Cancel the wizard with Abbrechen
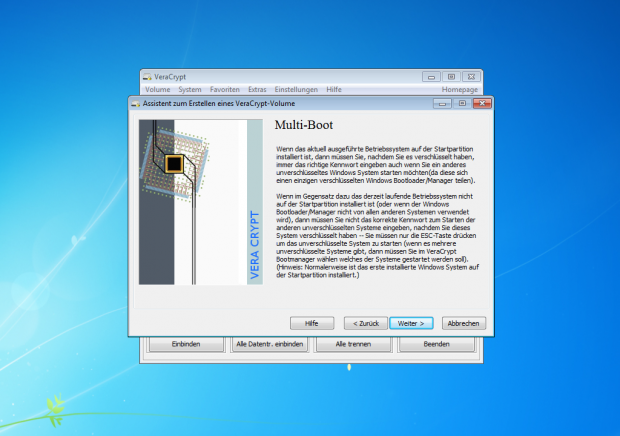Image resolution: width=620 pixels, height=436 pixels. pos(463,323)
